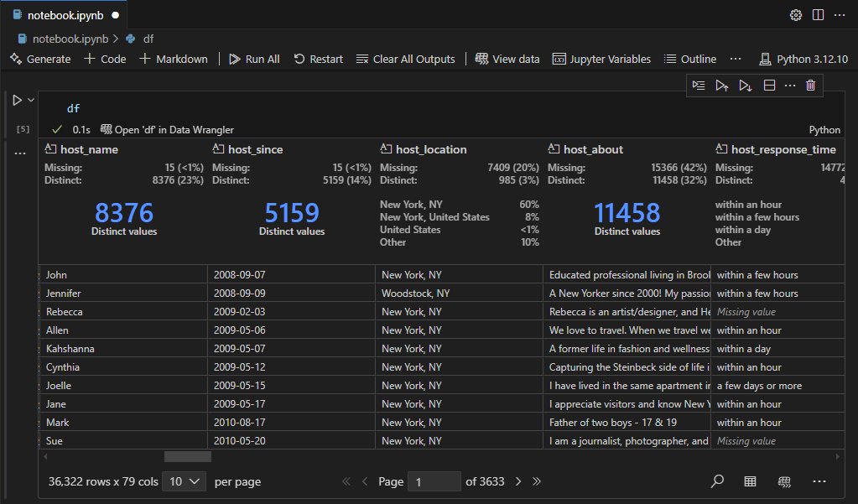Click the Page number input field
858x504 pixels.
point(434,481)
